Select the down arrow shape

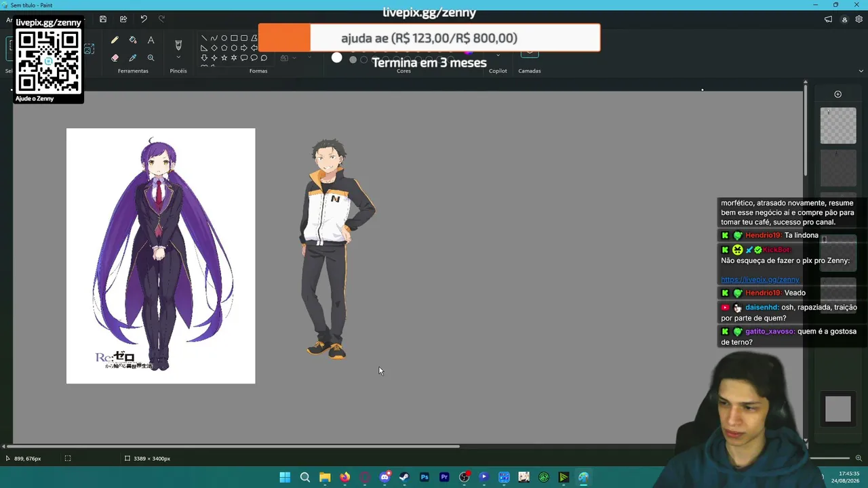pyautogui.click(x=204, y=58)
